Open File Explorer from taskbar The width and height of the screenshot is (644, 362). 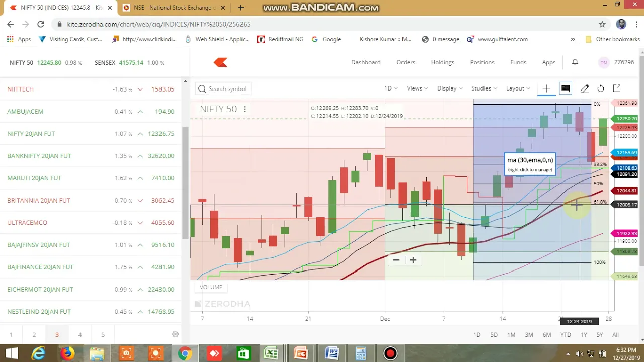(97, 353)
